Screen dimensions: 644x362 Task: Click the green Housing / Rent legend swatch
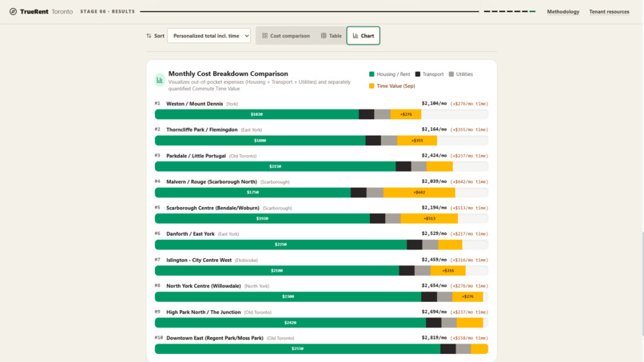pos(372,74)
